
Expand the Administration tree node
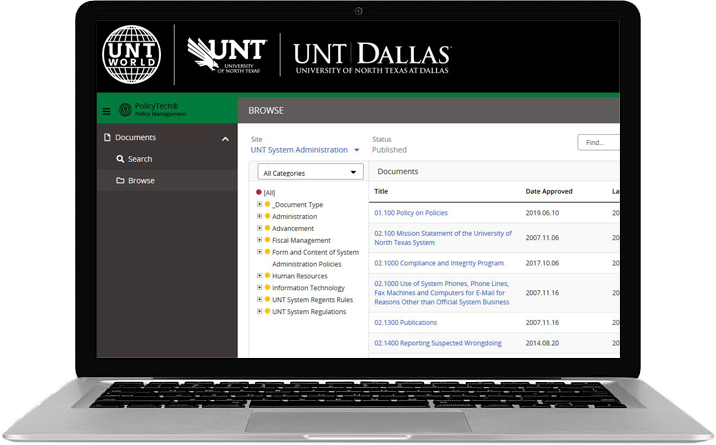click(259, 216)
